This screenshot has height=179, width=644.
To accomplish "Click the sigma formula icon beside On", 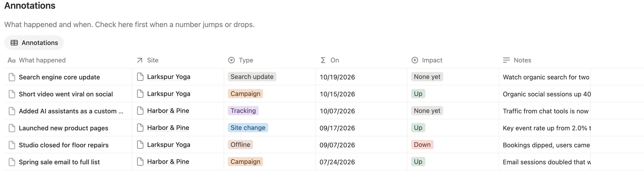I will 323,60.
